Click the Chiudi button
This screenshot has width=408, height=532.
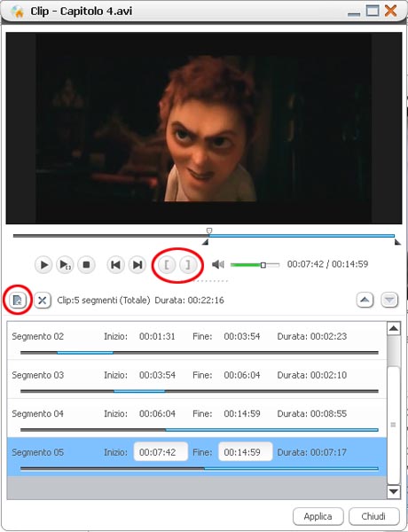pos(373,516)
